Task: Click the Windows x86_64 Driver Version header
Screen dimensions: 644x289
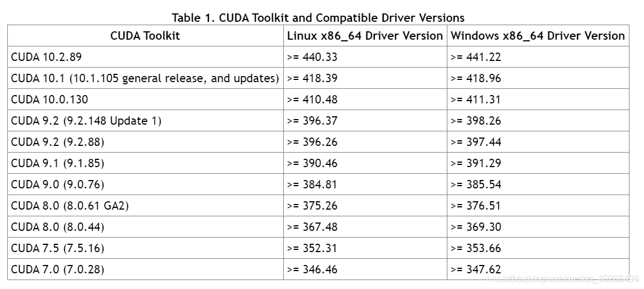Action: point(538,36)
